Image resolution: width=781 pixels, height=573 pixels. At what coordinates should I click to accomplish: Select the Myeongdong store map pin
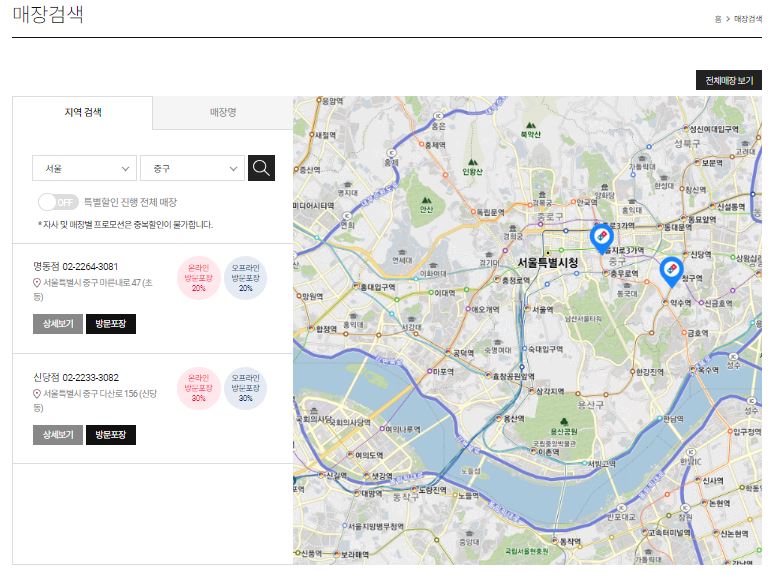tap(601, 239)
